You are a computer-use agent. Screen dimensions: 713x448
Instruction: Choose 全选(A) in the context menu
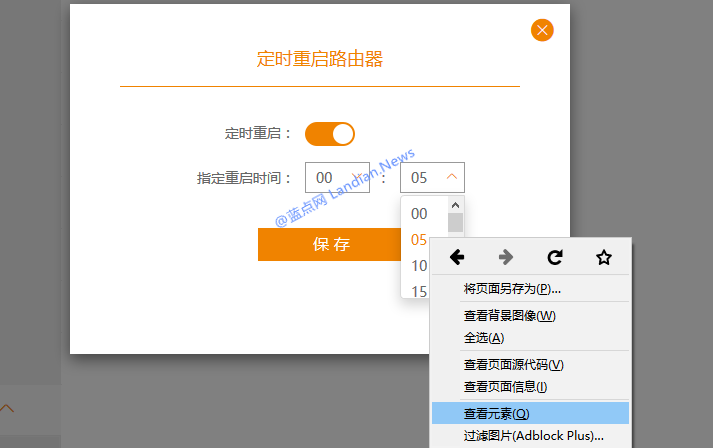(530, 338)
